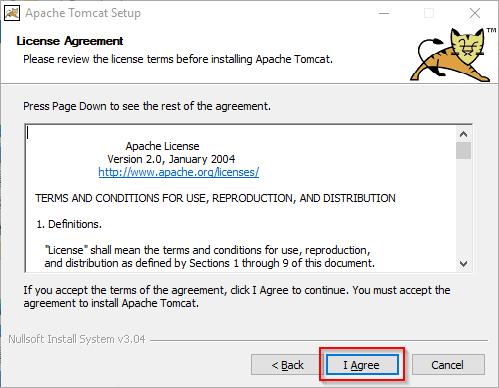Cancel the Tomcat installation
The image size is (499, 388).
click(x=448, y=365)
